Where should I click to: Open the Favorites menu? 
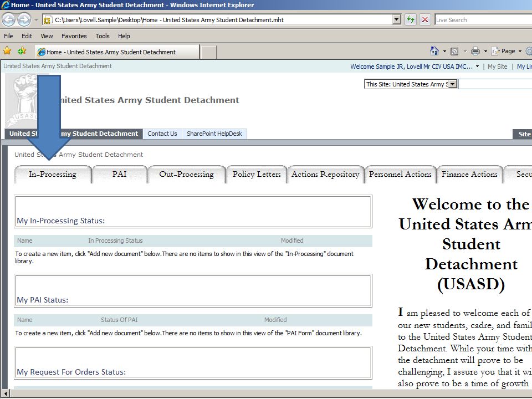(74, 36)
